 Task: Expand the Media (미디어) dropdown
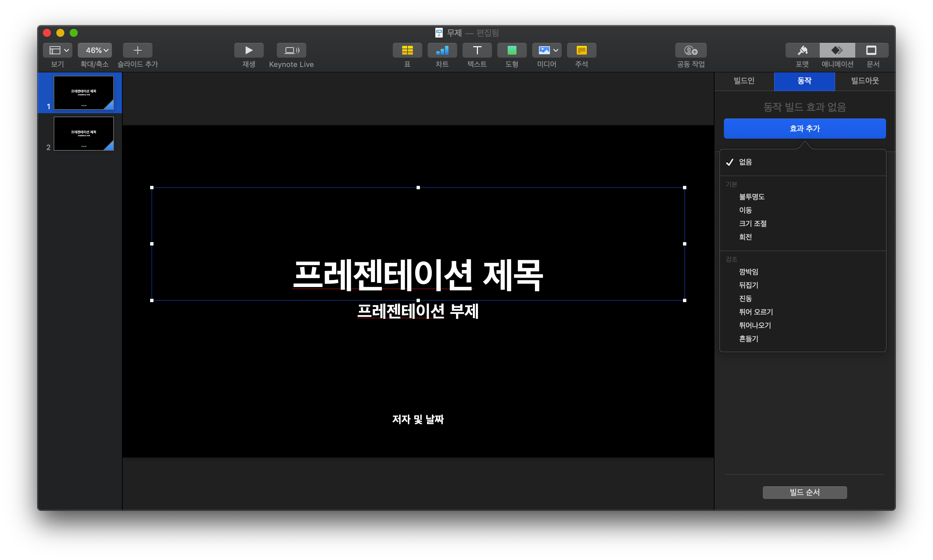coord(547,50)
